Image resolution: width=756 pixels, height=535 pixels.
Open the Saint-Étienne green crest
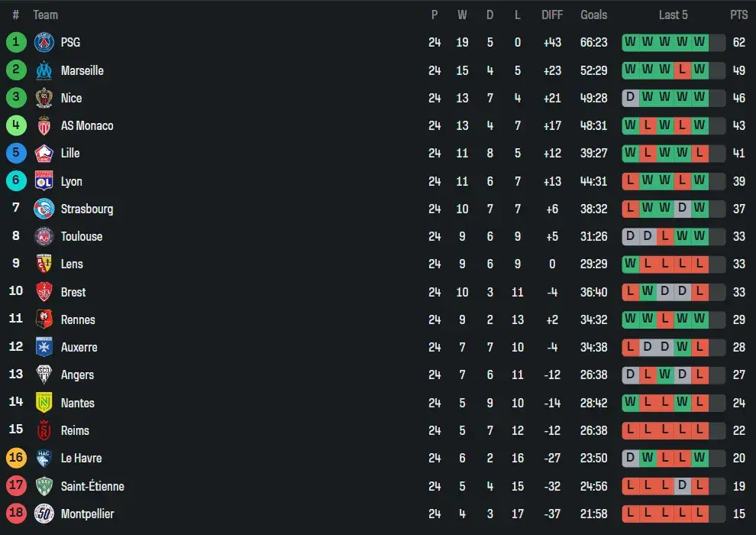pyautogui.click(x=44, y=486)
